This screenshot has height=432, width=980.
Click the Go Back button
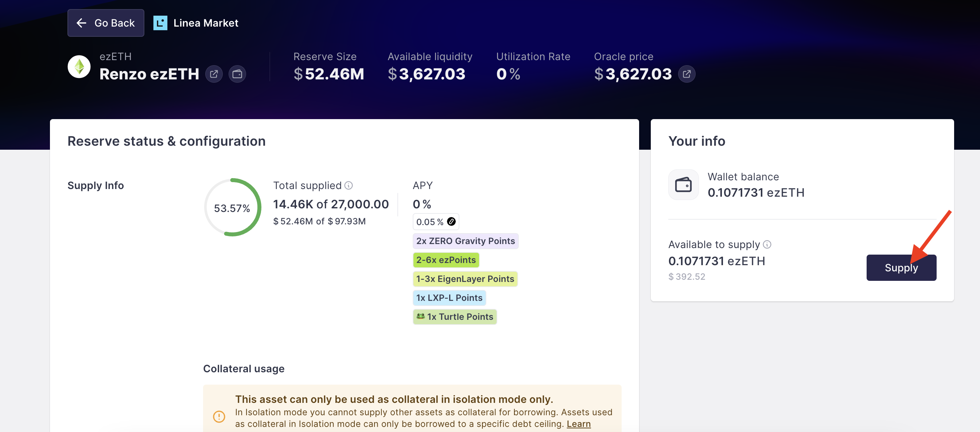click(106, 23)
